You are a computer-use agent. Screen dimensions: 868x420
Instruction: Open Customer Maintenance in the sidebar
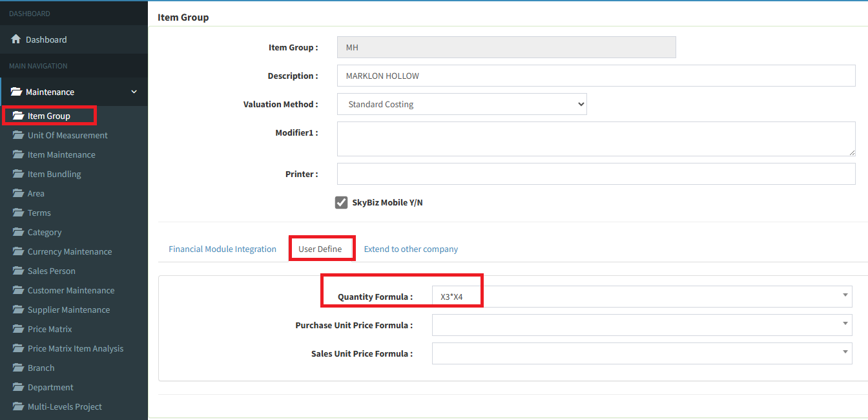pyautogui.click(x=71, y=290)
